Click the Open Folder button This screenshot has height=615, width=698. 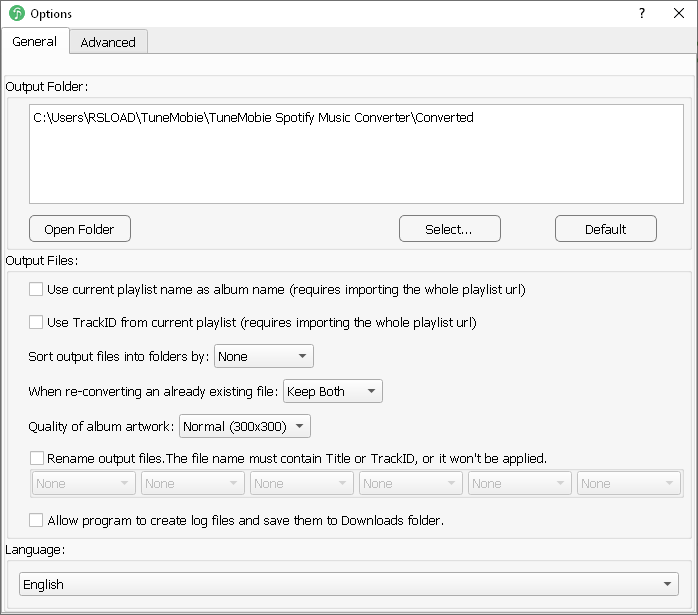(x=80, y=229)
